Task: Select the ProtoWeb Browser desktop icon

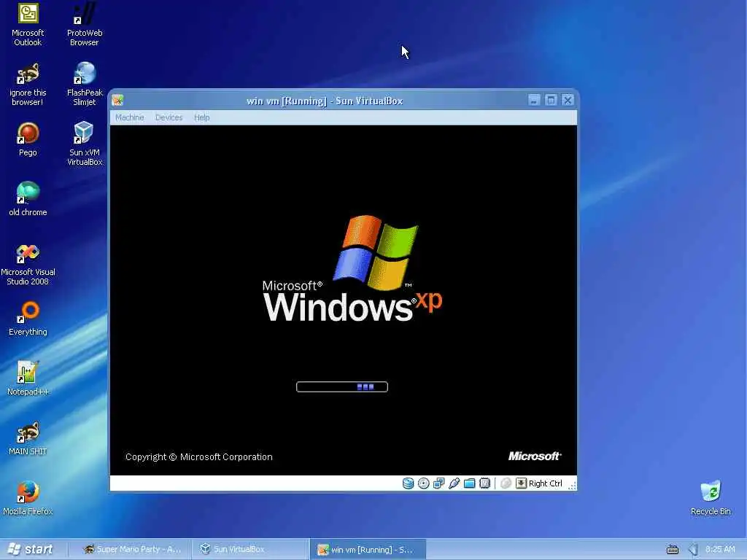Action: 85,24
